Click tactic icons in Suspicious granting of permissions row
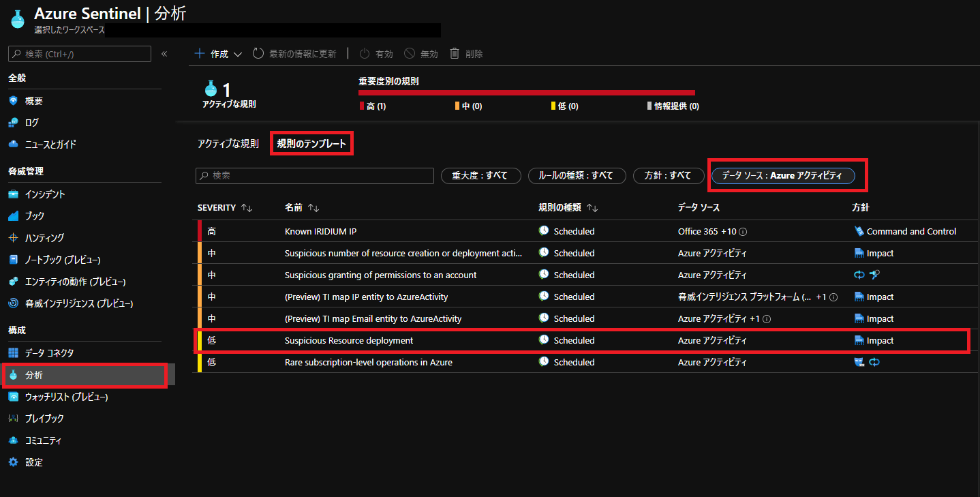Image resolution: width=980 pixels, height=497 pixels. 866,275
